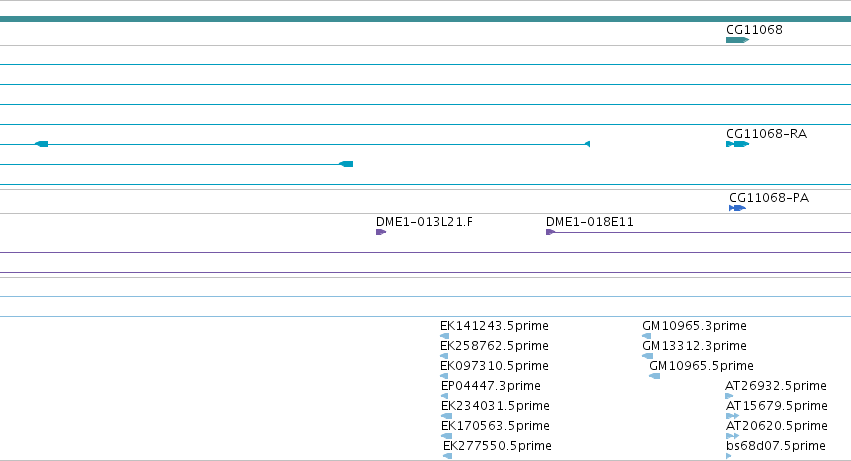This screenshot has height=461, width=851.
Task: Click exon block ending the shorter transcript line
Action: point(346,164)
